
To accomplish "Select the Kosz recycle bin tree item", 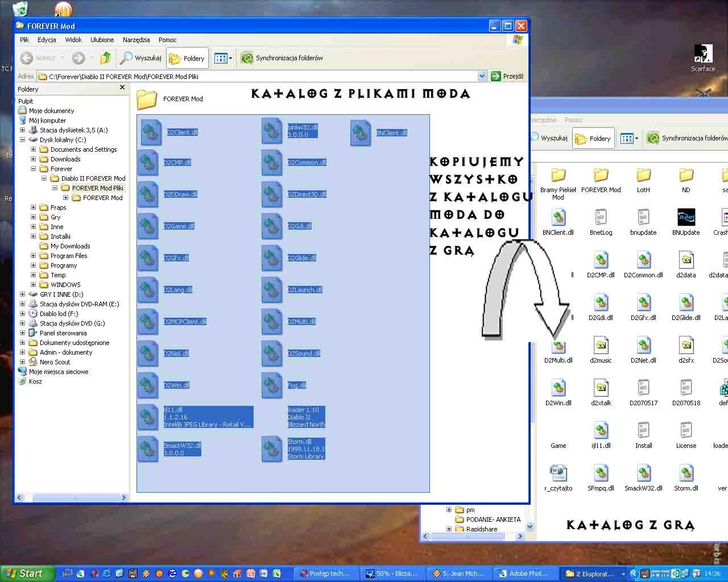I will click(x=35, y=381).
